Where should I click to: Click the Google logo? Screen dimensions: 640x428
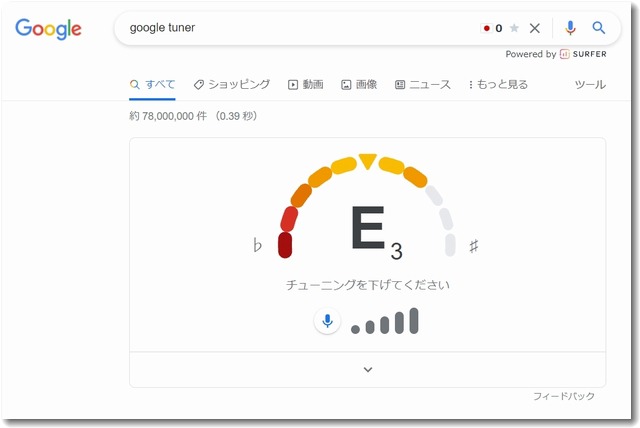(48, 29)
